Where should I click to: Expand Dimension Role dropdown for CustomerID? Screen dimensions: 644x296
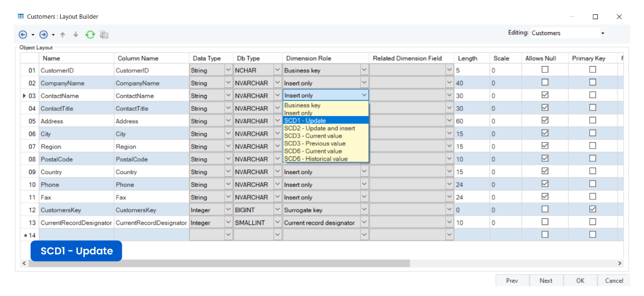(x=364, y=70)
